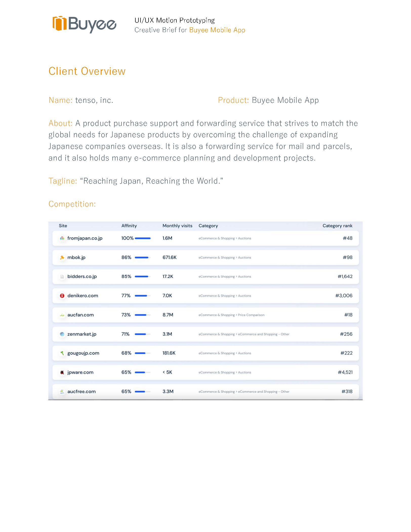Click the 'Client Overview' heading
This screenshot has width=411, height=532.
click(87, 71)
